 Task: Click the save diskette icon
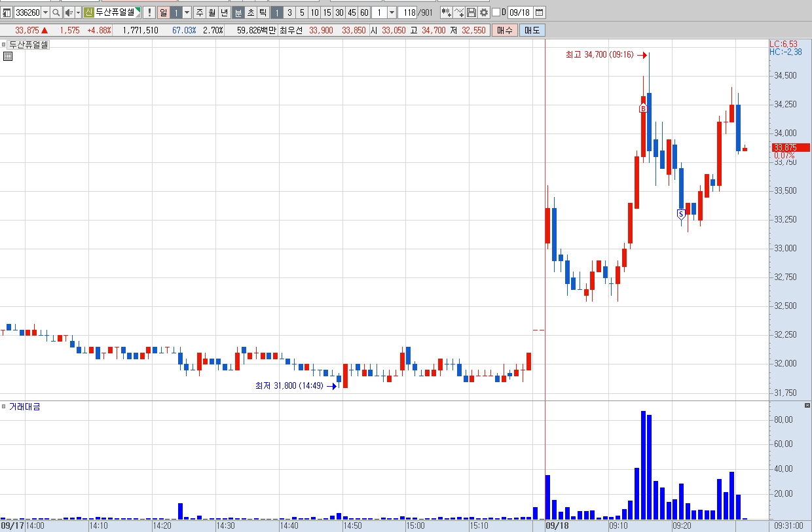pyautogui.click(x=471, y=12)
